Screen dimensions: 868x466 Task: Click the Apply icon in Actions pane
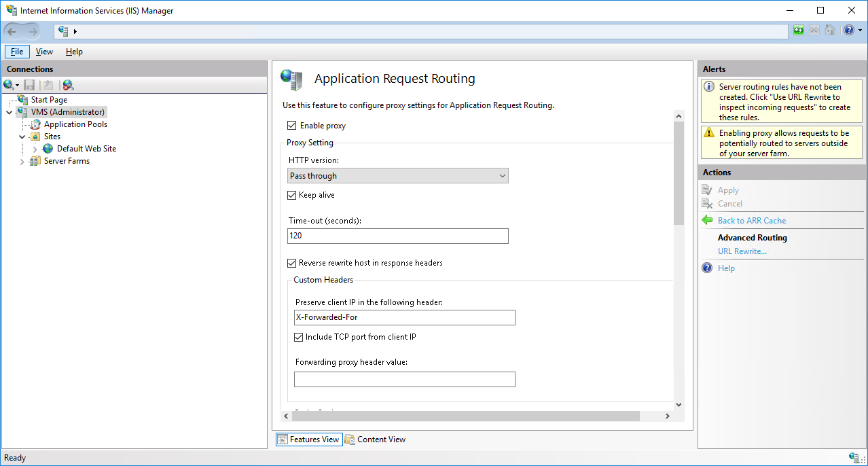[x=707, y=190]
